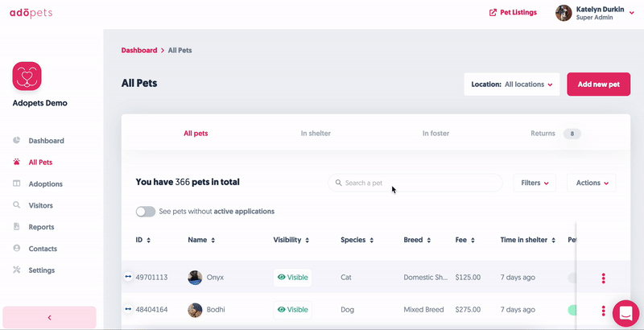The width and height of the screenshot is (644, 330).
Task: Click the expand arrows icon beside ID 48404164
Action: click(128, 309)
